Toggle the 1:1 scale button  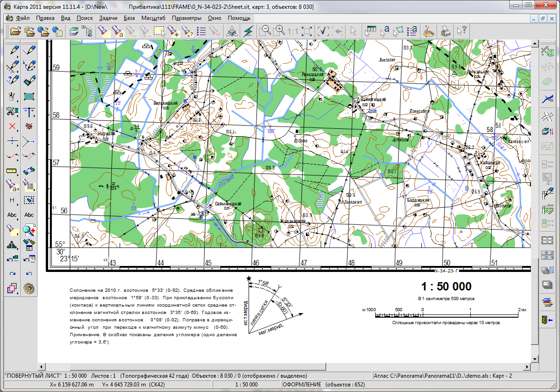[x=292, y=31]
